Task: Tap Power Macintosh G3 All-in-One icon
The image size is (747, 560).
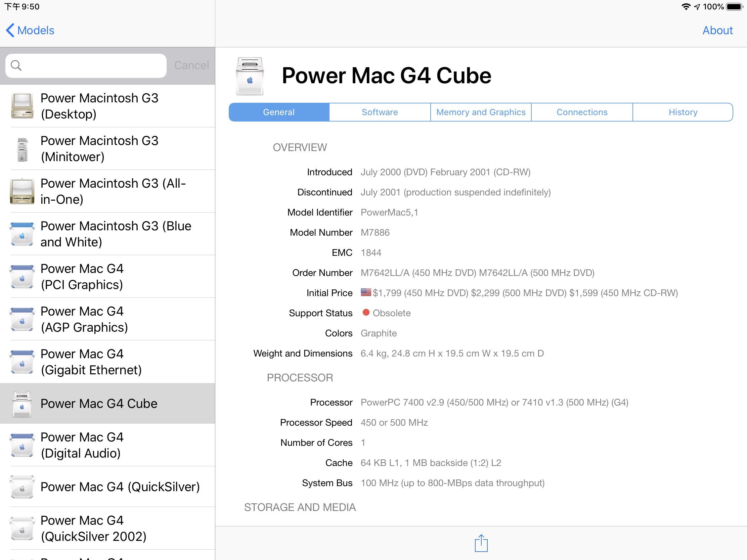Action: pos(22,191)
